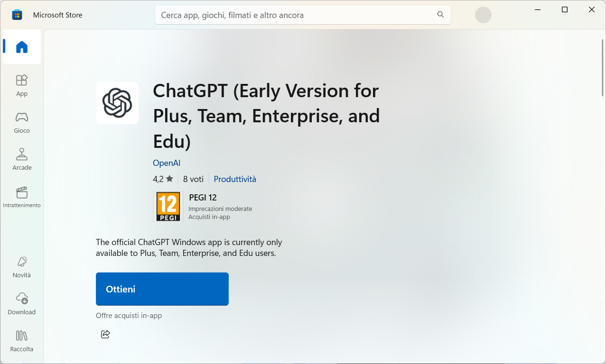Click the Ottieni button
This screenshot has width=606, height=364.
162,289
